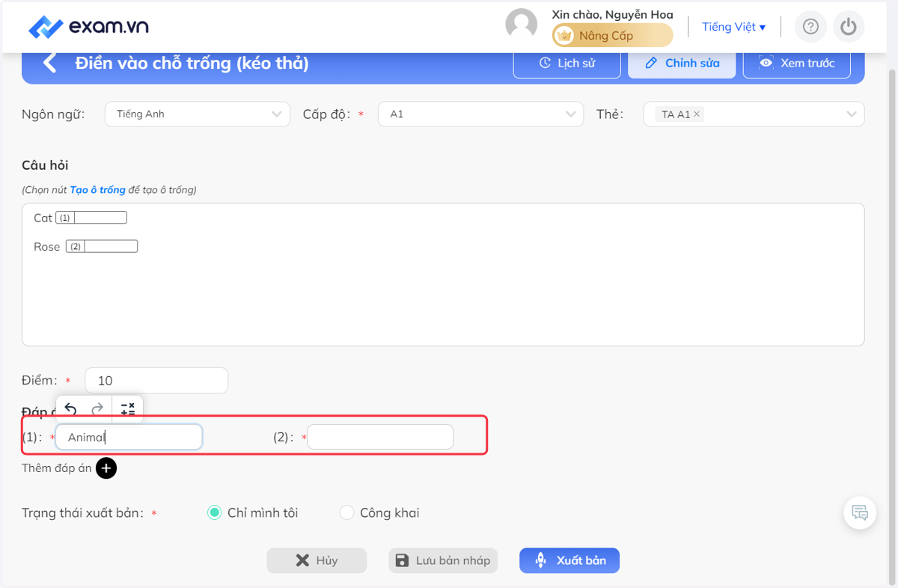Open help with the question mark icon
Screen dimensions: 898x588
coord(810,27)
